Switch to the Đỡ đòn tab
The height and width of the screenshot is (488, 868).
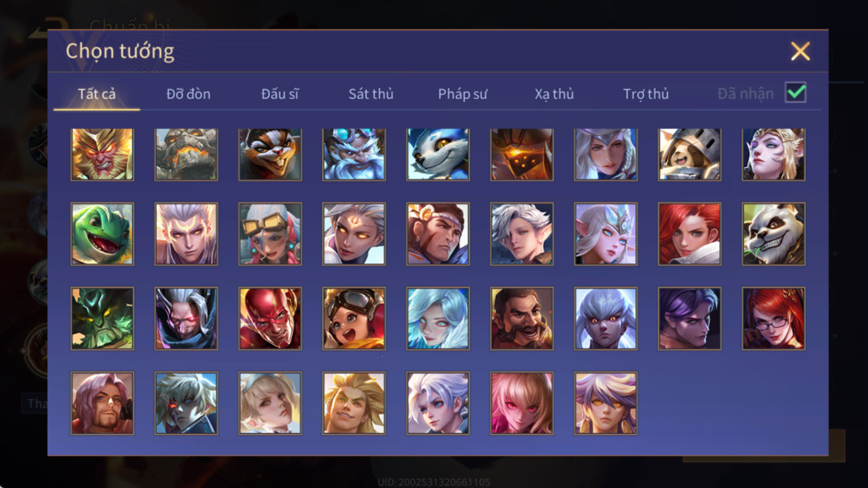pos(188,94)
